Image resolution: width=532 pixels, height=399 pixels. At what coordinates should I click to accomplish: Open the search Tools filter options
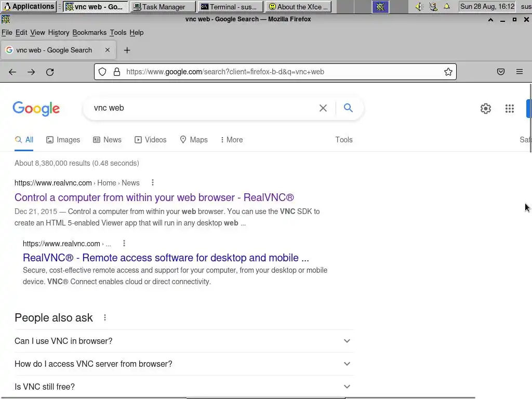point(344,140)
